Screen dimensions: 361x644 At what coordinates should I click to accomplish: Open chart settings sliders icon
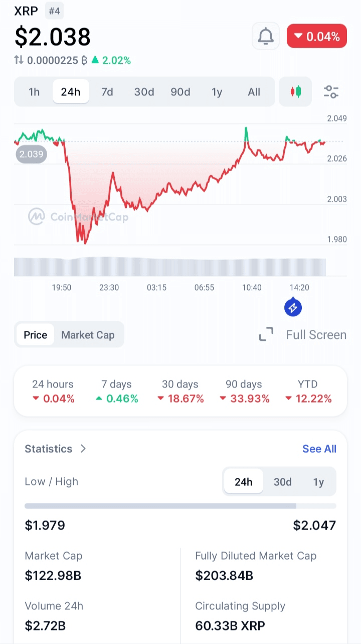click(x=331, y=92)
